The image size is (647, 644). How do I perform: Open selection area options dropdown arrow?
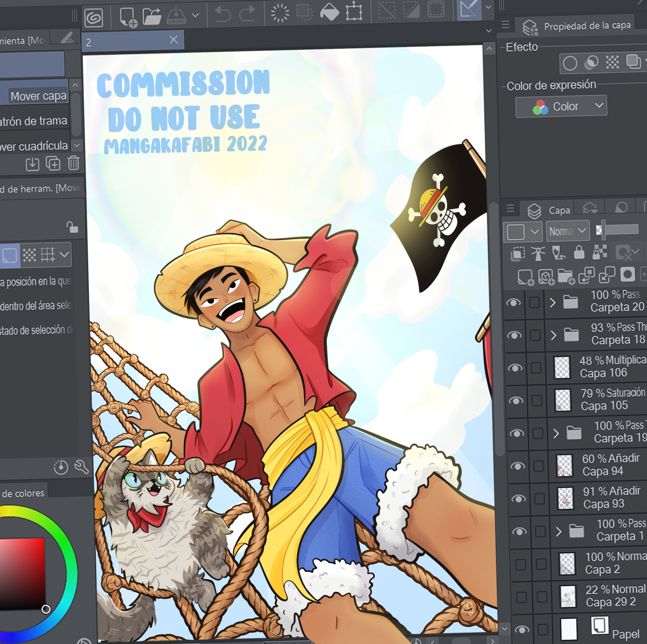click(64, 254)
